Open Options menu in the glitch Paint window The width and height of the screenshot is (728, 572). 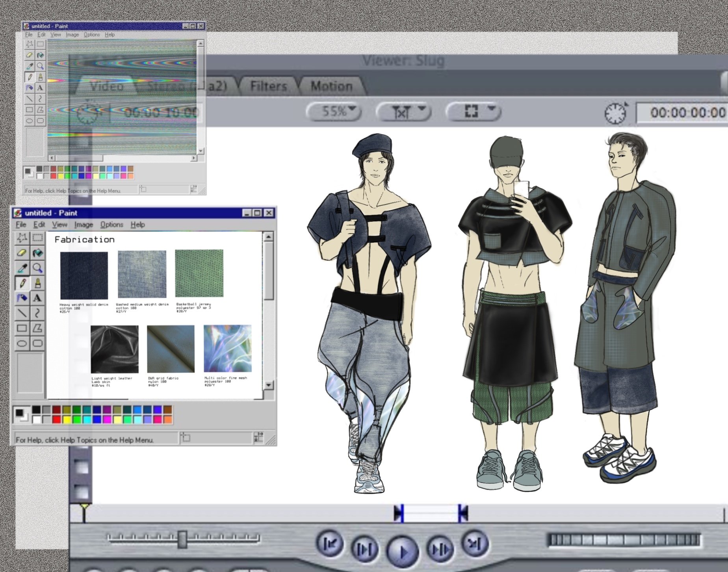[92, 35]
